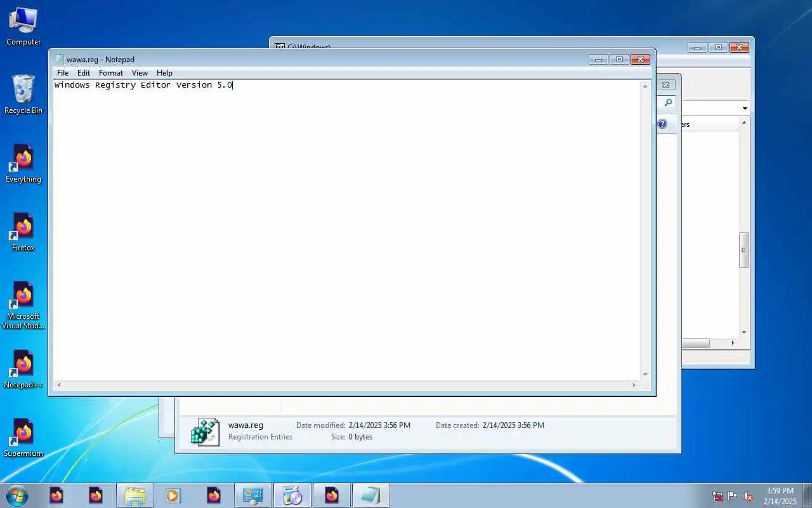This screenshot has height=508, width=812.
Task: Maximize the C:\Windows window
Action: [718, 48]
